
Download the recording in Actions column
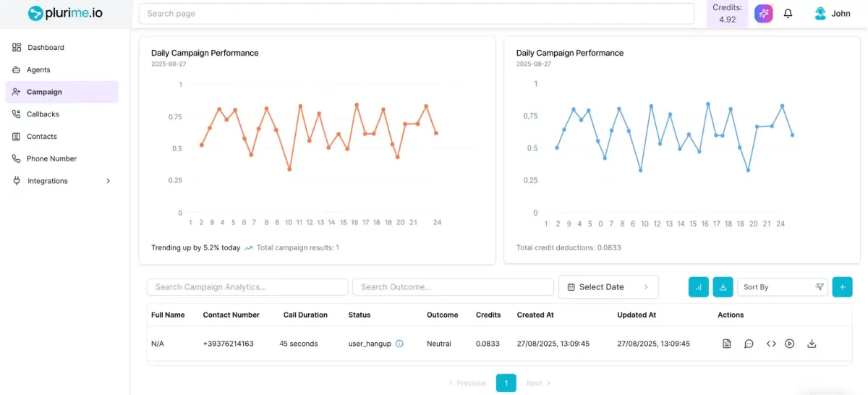pyautogui.click(x=812, y=344)
